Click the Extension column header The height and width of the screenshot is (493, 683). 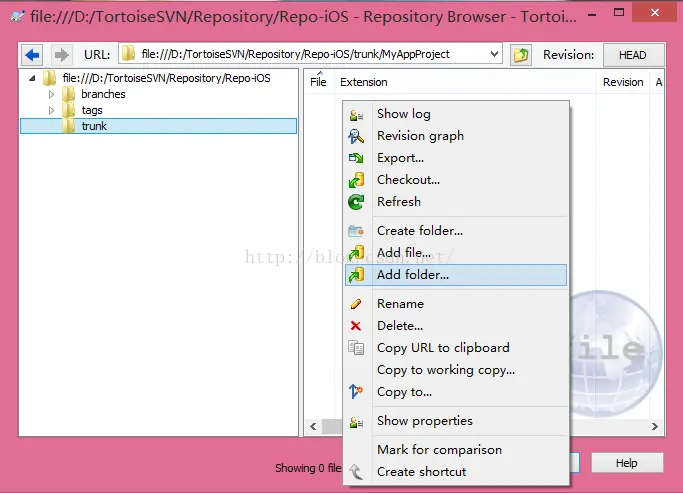point(465,82)
